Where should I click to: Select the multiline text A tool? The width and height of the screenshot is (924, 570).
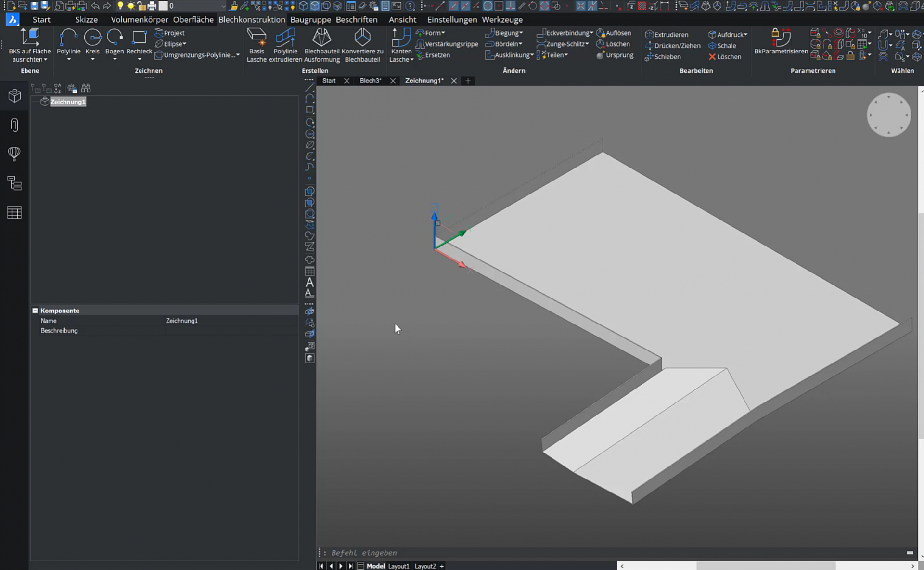click(x=309, y=282)
